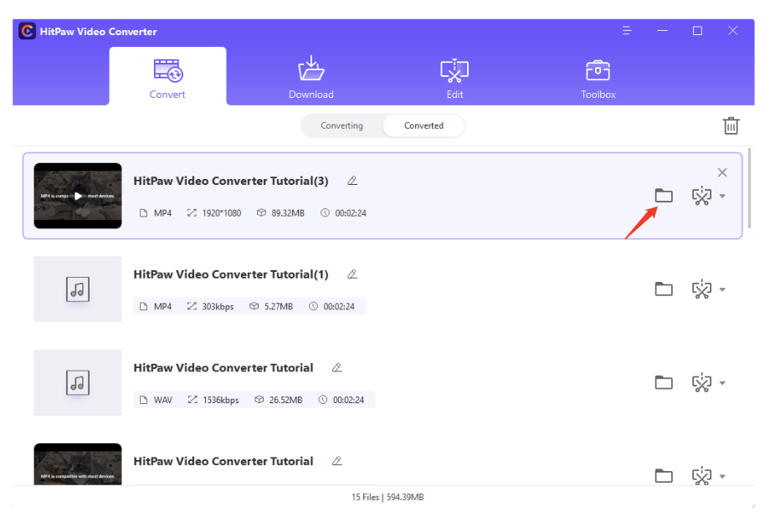Image resolution: width=770 pixels, height=532 pixels.
Task: Expand edit dropdown arrow on the bottom Tutorial row
Action: tap(722, 476)
